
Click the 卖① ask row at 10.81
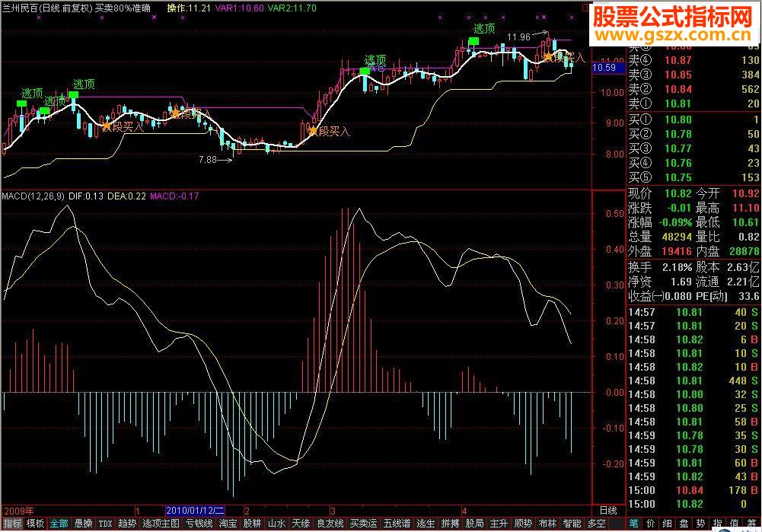[x=693, y=104]
